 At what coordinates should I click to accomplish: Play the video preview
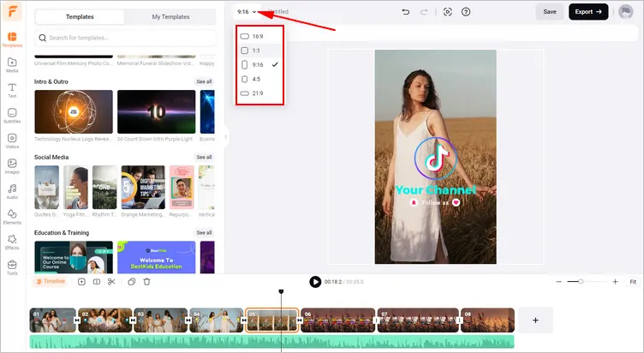coord(315,282)
